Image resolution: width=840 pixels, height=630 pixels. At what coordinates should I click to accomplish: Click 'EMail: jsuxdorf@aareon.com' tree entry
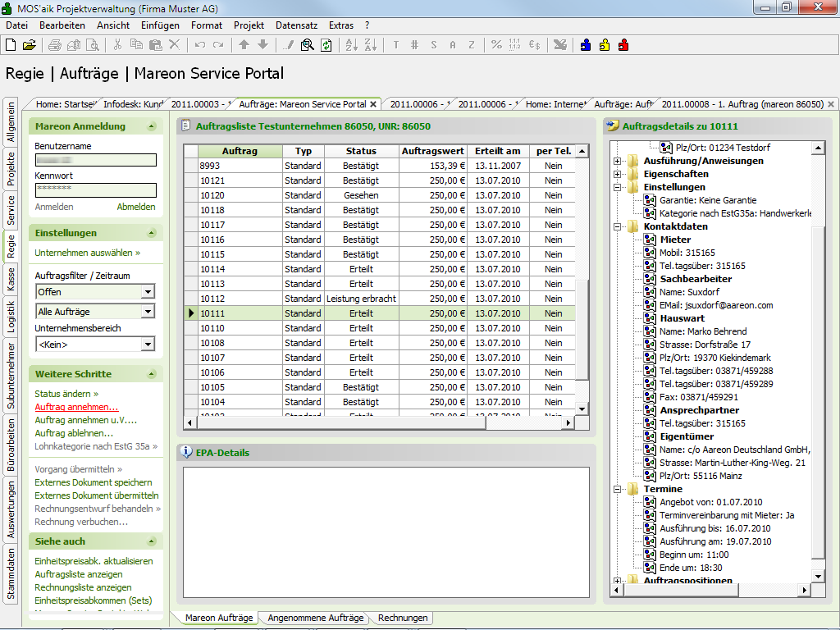(x=715, y=305)
